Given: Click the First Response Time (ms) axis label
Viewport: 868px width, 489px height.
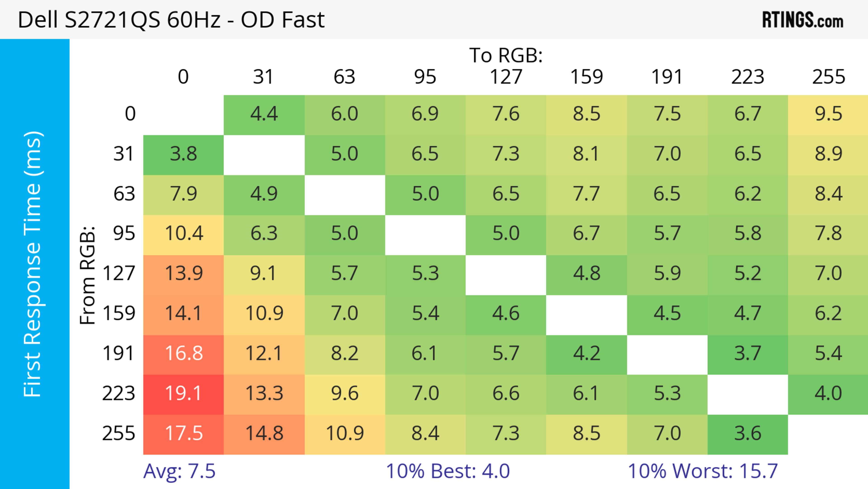Looking at the screenshot, I should (x=33, y=264).
